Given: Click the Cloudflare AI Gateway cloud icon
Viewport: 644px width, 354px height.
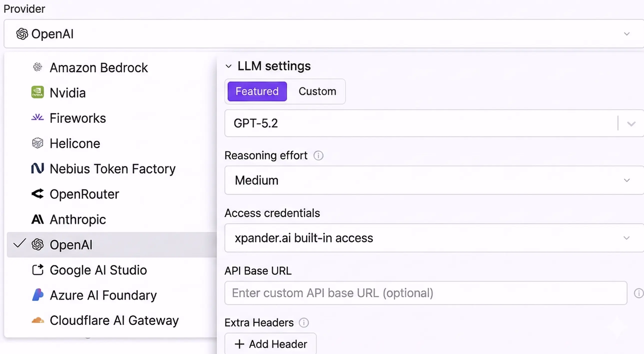Looking at the screenshot, I should pyautogui.click(x=37, y=320).
